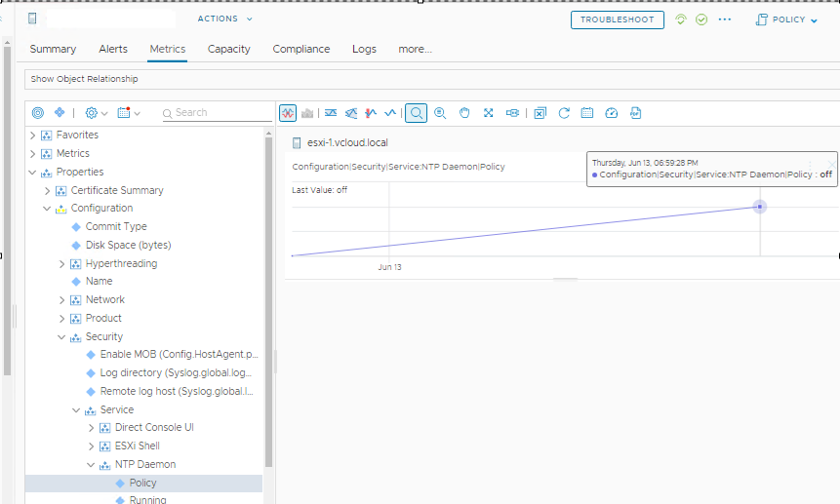Toggle the split charts view button

pos(288,113)
